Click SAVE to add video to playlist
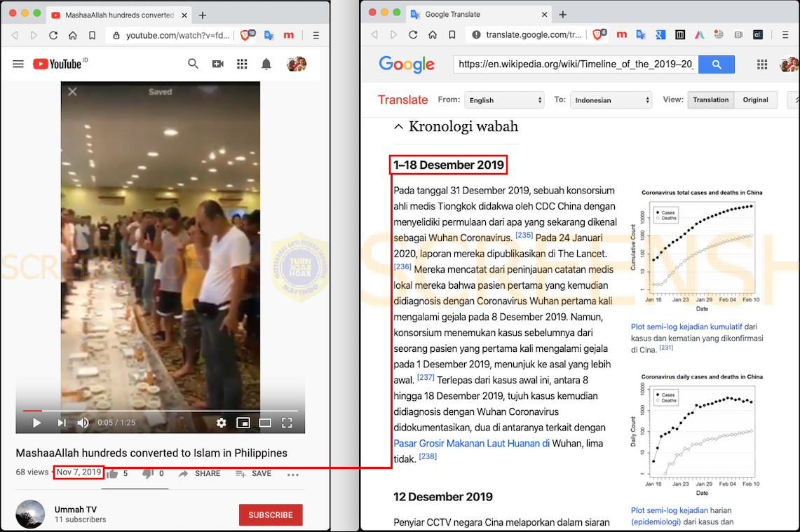Screen dimensions: 800x532 [x=254, y=474]
